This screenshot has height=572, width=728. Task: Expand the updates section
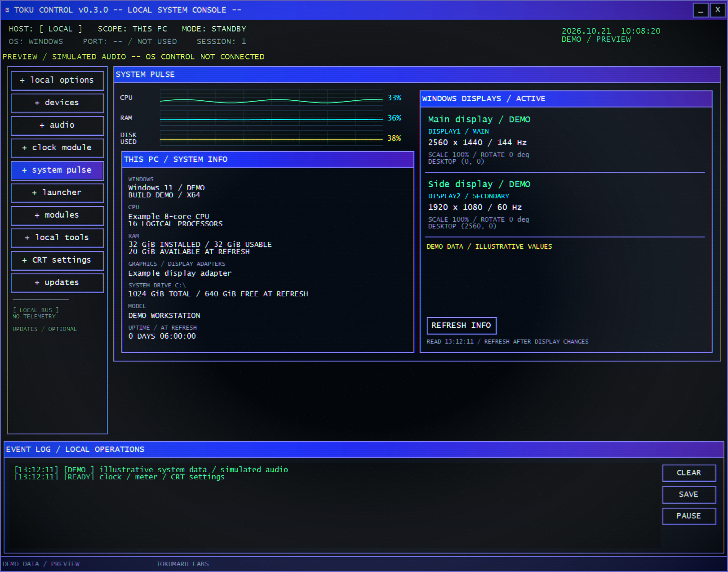coord(58,283)
